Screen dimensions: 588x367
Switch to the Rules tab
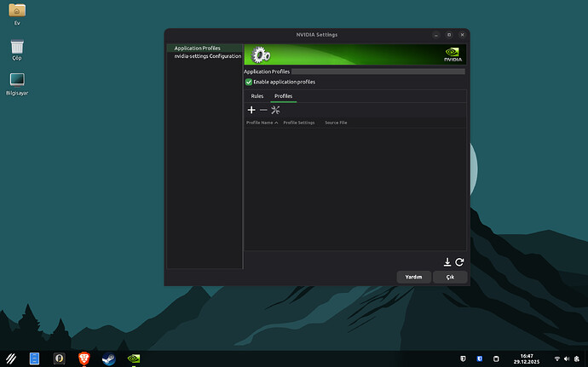coord(257,96)
